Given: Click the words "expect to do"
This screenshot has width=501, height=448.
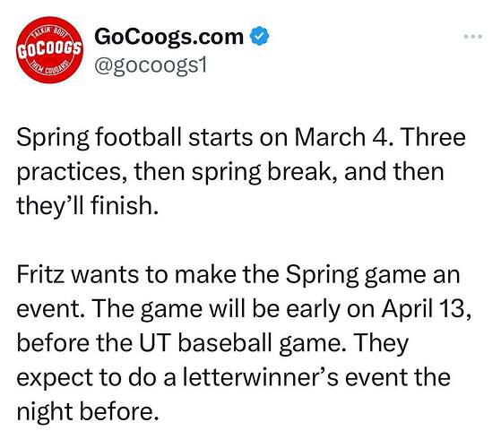Looking at the screenshot, I should pos(86,378).
